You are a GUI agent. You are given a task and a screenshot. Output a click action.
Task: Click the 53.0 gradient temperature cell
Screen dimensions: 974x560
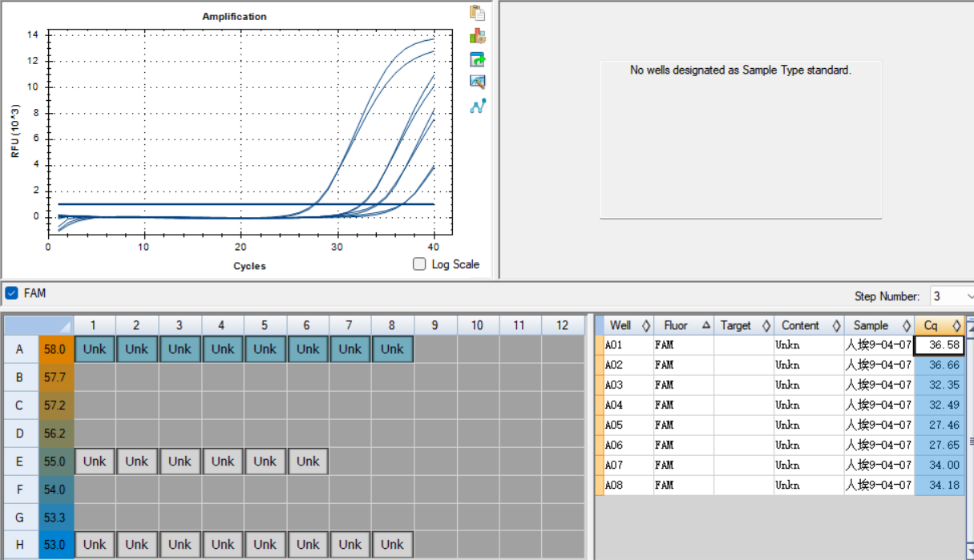point(55,545)
